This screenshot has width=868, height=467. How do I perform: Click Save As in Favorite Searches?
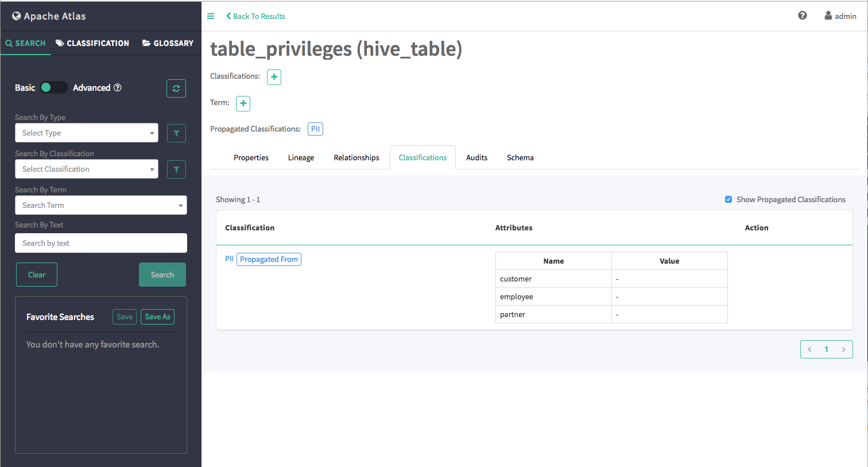(x=157, y=317)
